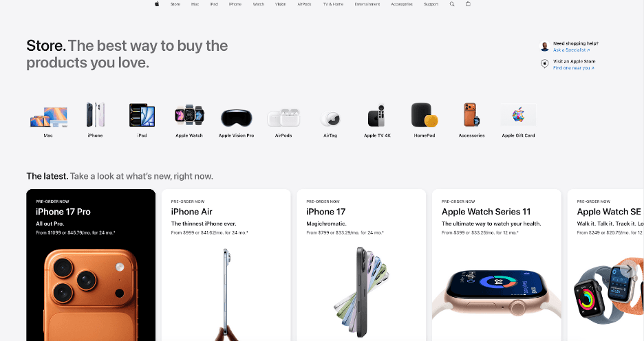This screenshot has height=341, width=644.
Task: Choose the AirPods product category icon
Action: coord(283,118)
